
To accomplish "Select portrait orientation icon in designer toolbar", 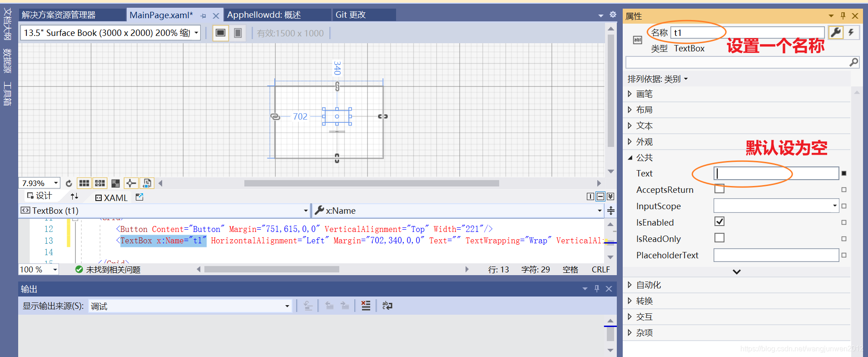I will click(238, 33).
